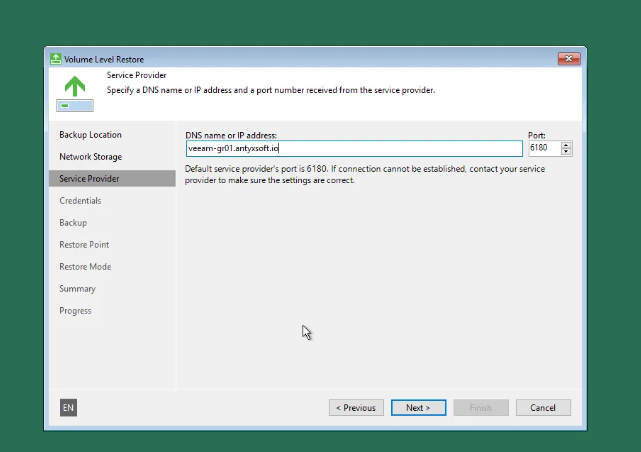Go to the Network Storage step

(90, 157)
